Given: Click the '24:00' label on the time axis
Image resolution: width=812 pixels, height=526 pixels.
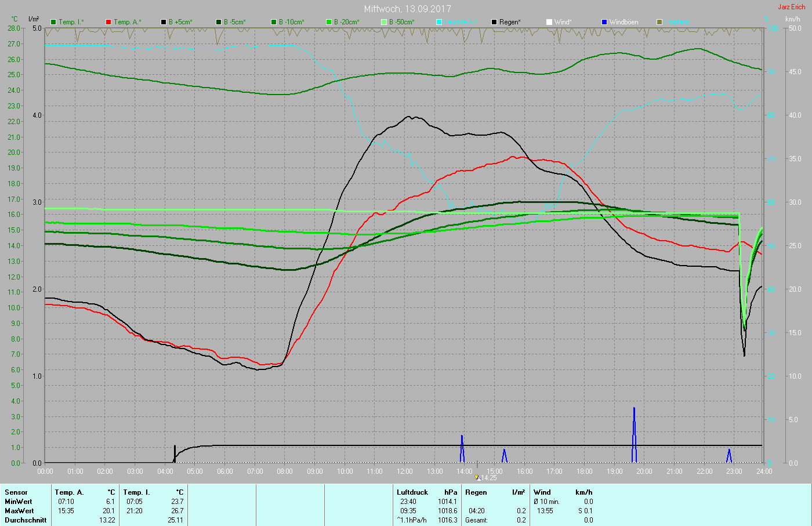Looking at the screenshot, I should coord(764,471).
